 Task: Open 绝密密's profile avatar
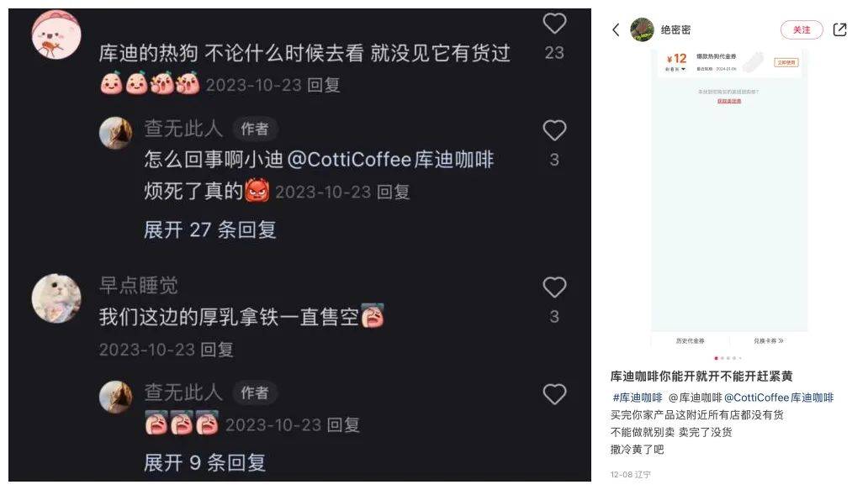coord(642,30)
